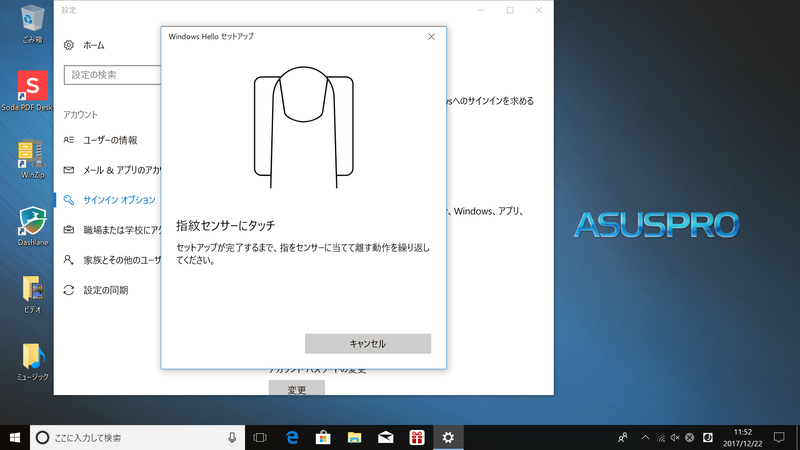Open ごみ箱 recycle bin desktop icon

[x=33, y=23]
